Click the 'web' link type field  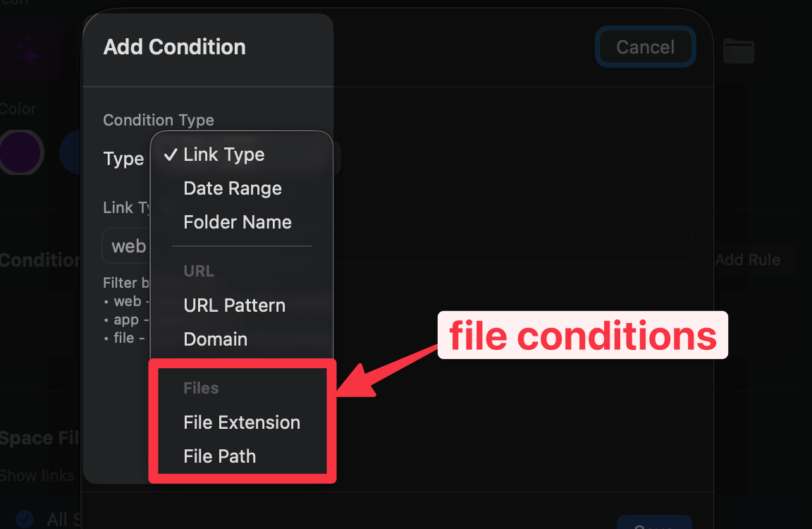click(x=128, y=246)
